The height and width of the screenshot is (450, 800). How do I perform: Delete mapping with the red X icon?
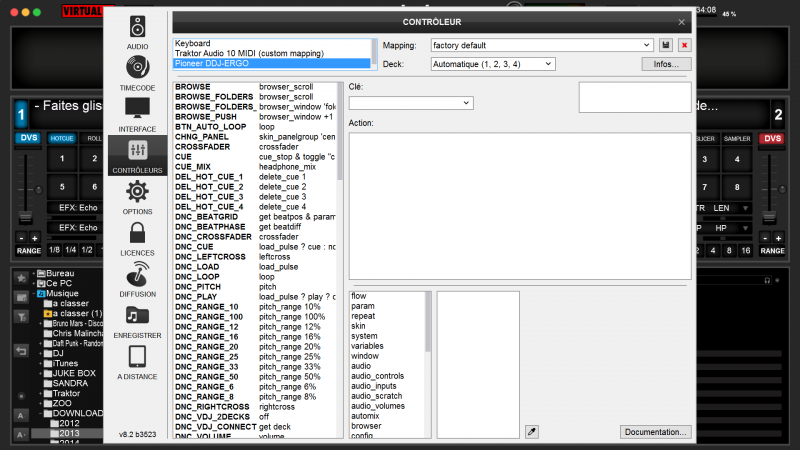[x=684, y=45]
